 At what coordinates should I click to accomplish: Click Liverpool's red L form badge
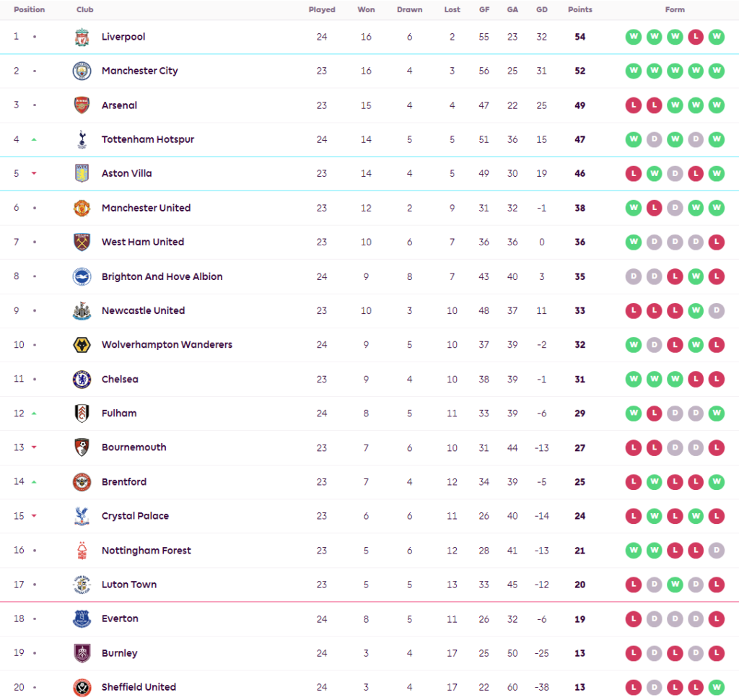pyautogui.click(x=696, y=37)
